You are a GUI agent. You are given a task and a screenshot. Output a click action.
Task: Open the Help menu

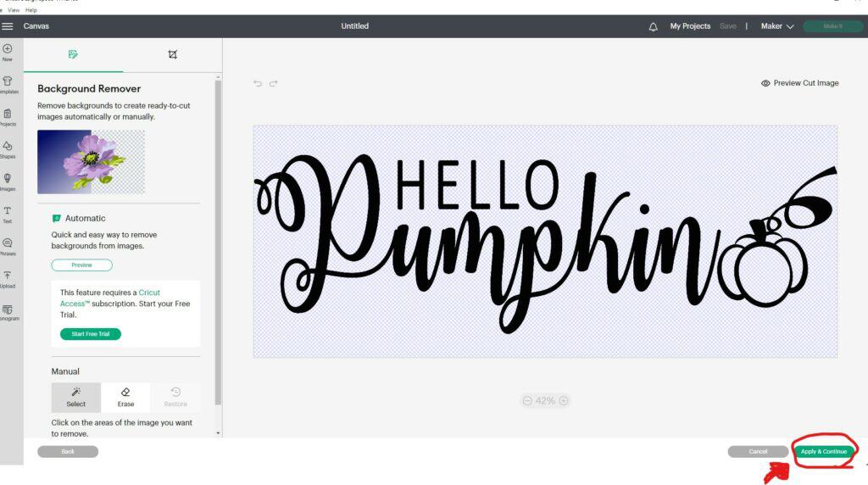click(x=31, y=10)
